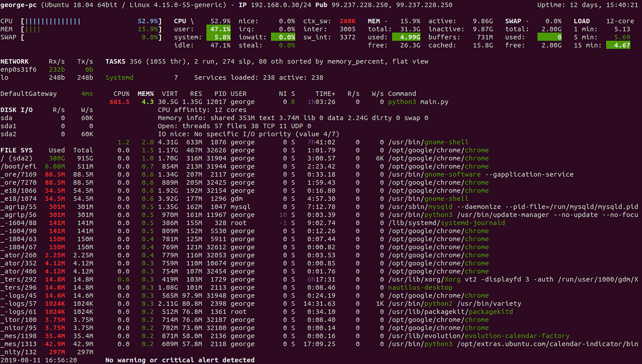Select the _nity/132 filesystem row
The height and width of the screenshot is (364, 642).
(47, 352)
